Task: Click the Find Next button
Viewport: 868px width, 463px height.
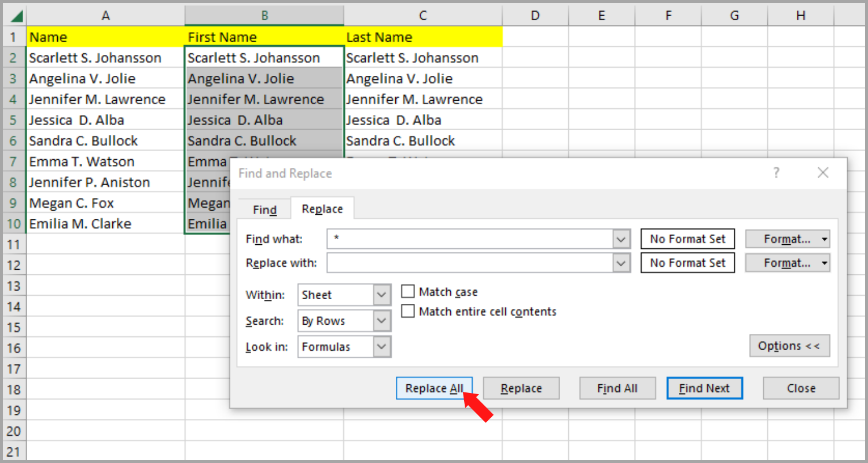Action: coord(704,388)
